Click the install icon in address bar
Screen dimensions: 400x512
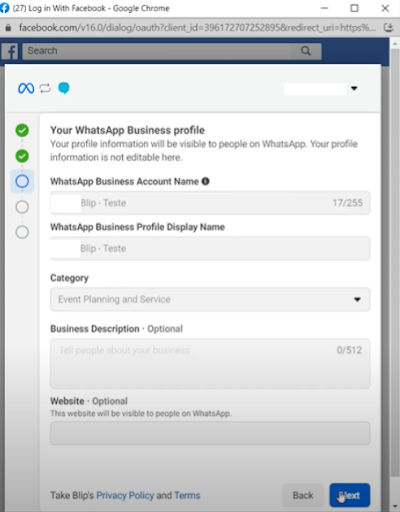click(389, 27)
